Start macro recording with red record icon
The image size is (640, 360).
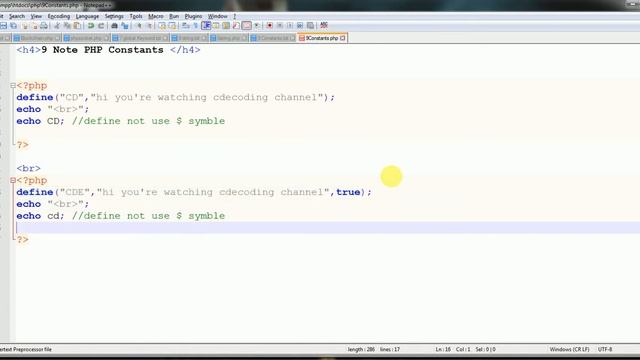[269, 26]
